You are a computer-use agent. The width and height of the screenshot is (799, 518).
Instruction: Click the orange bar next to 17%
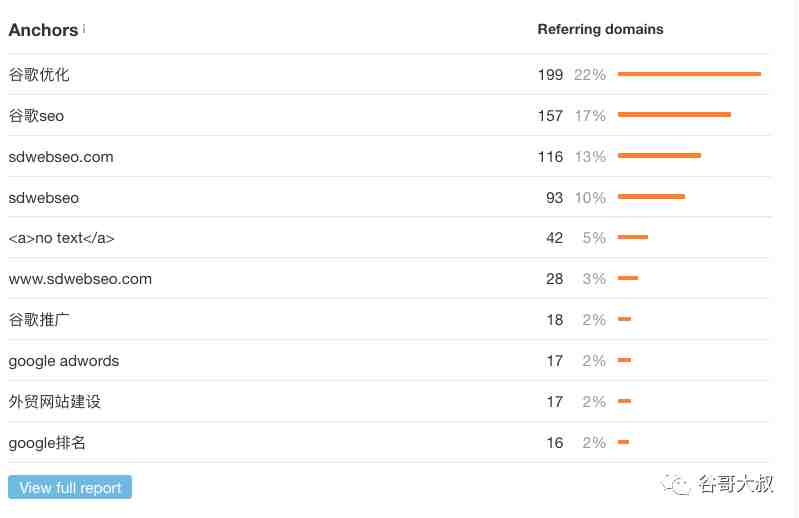point(674,115)
